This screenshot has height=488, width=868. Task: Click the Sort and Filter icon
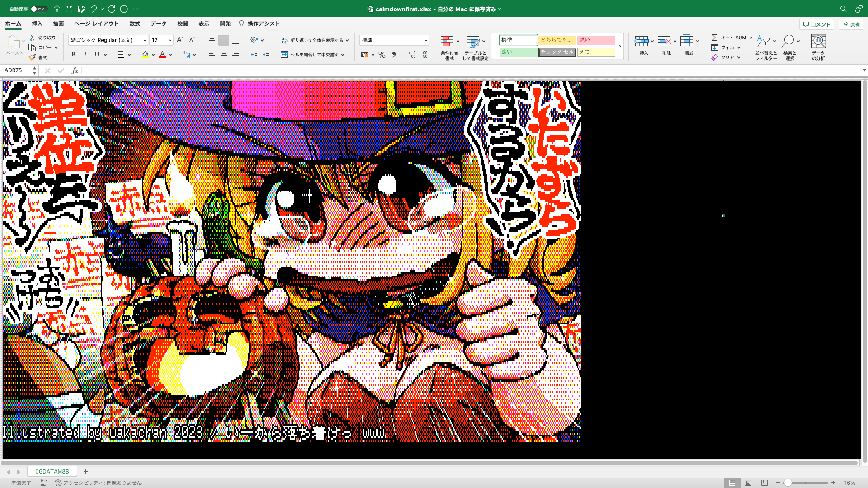click(x=764, y=41)
